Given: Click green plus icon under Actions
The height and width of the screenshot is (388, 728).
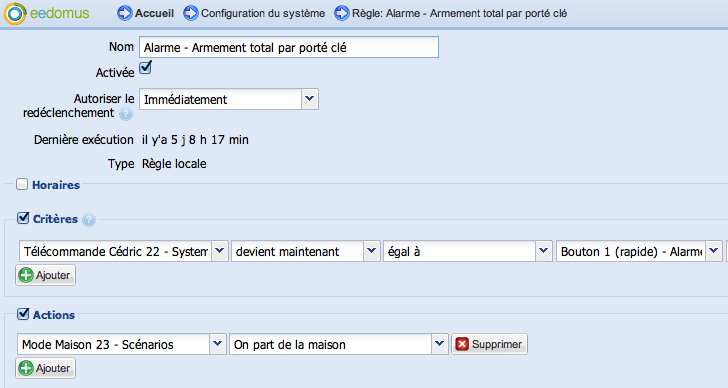Looking at the screenshot, I should coord(26,368).
